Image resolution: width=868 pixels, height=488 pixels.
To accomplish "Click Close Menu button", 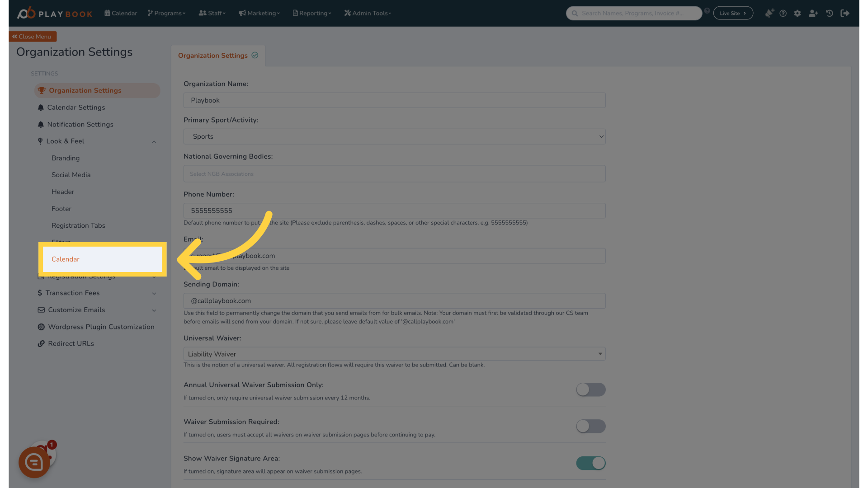I will pyautogui.click(x=33, y=36).
